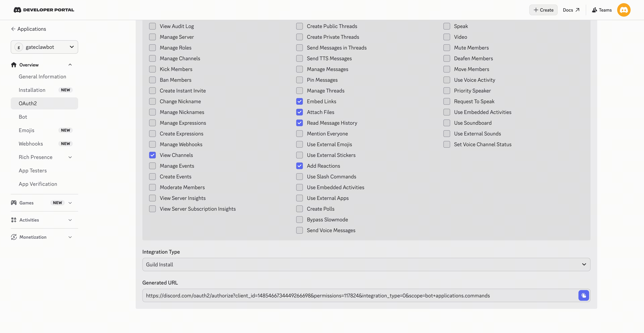This screenshot has height=333, width=644.
Task: Click the Overview home icon
Action: click(14, 65)
